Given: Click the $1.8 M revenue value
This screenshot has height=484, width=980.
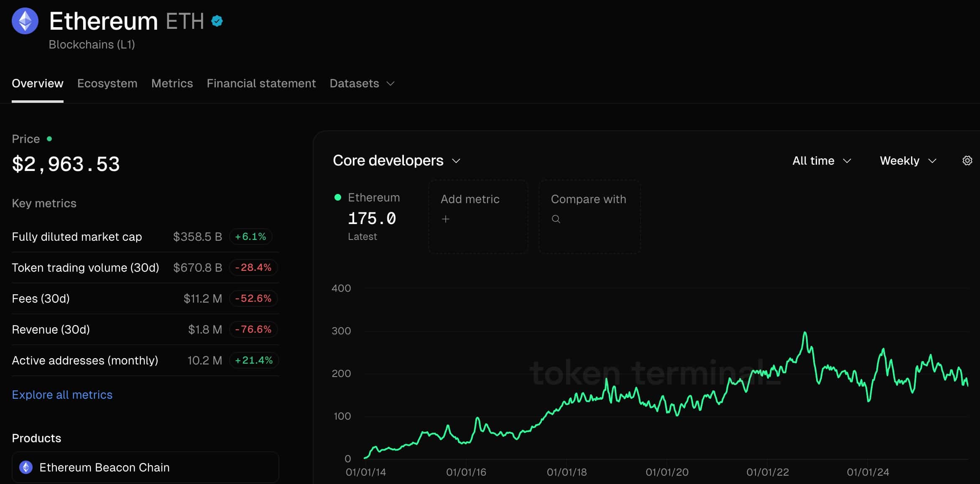Looking at the screenshot, I should coord(205,329).
